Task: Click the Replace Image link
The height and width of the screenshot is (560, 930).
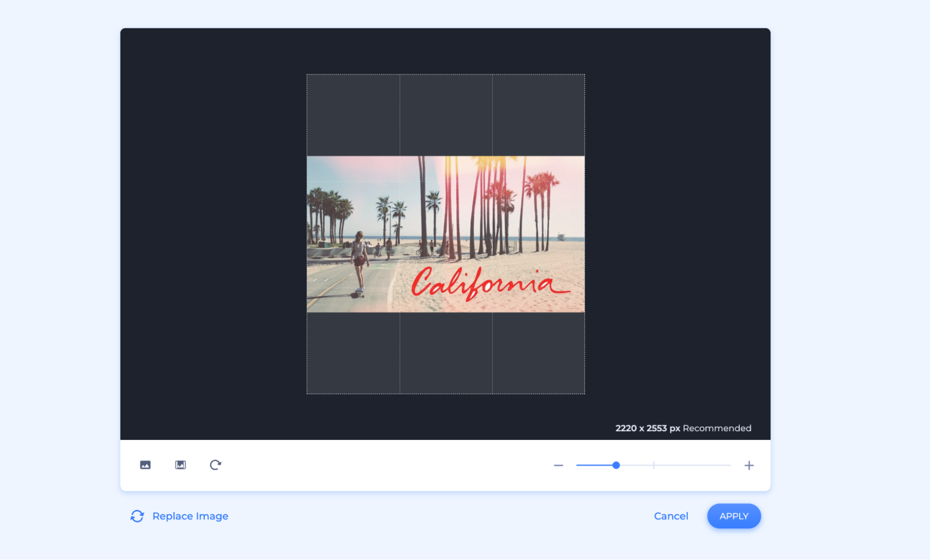Action: click(190, 516)
